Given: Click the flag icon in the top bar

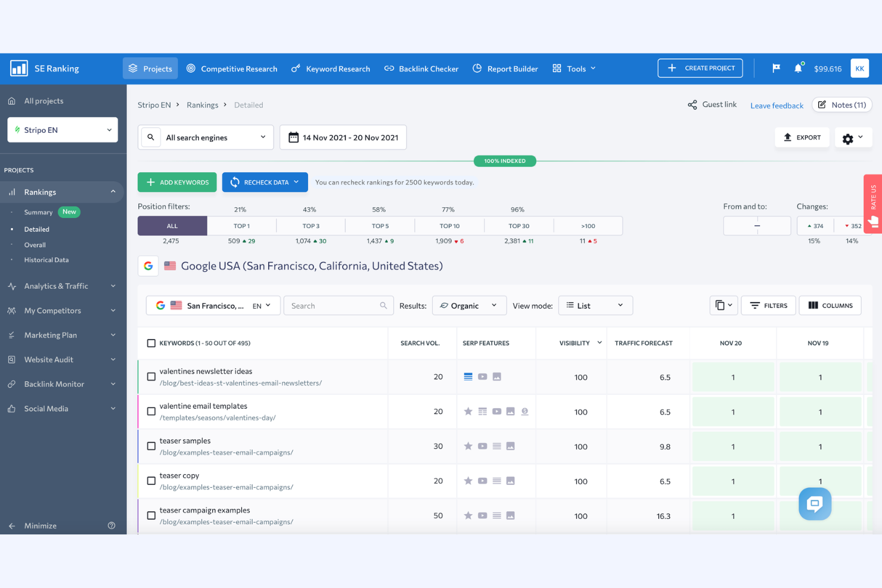Looking at the screenshot, I should (x=775, y=68).
